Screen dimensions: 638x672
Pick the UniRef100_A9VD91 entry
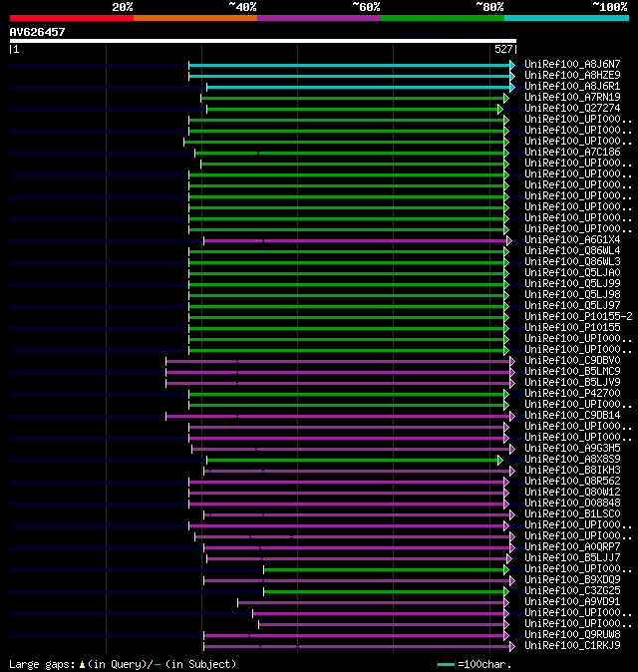click(572, 602)
